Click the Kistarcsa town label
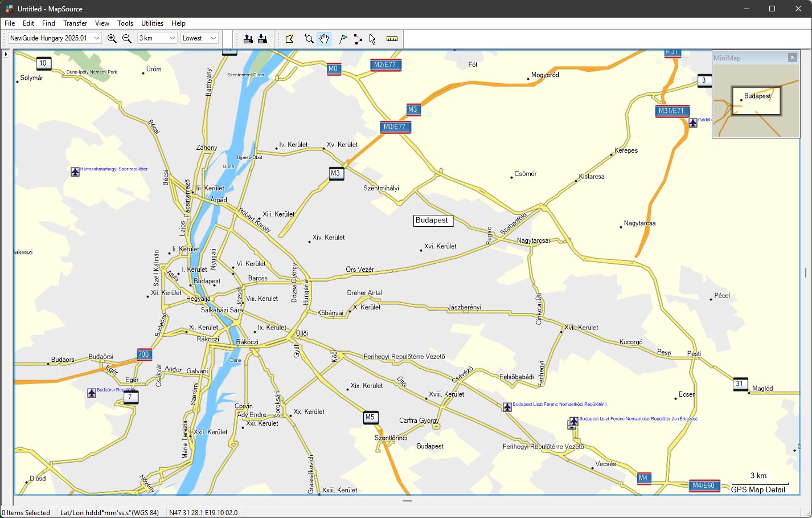 (592, 177)
